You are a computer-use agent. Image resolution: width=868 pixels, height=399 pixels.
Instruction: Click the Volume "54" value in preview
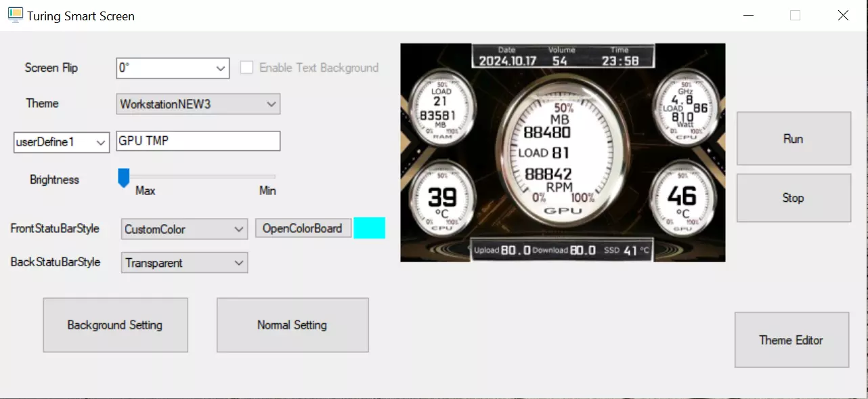(x=560, y=60)
